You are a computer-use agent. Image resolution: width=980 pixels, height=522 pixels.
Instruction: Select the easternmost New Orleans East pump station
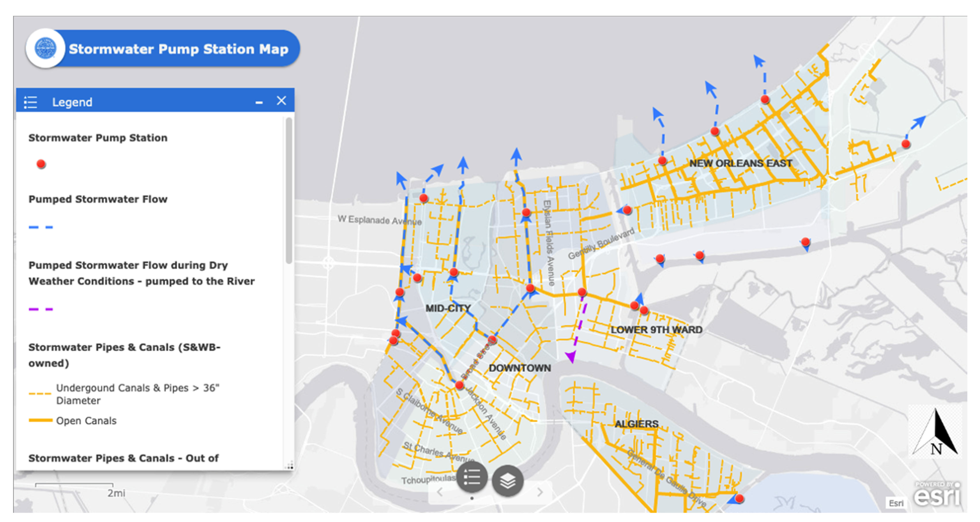tap(906, 144)
